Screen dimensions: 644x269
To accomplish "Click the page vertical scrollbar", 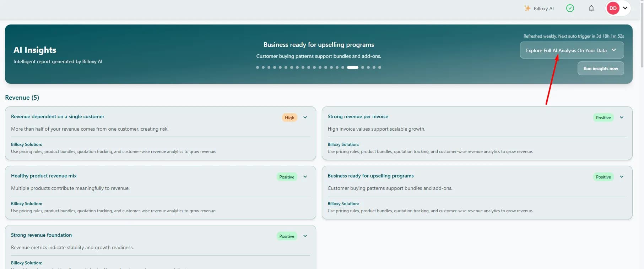I will [x=642, y=34].
